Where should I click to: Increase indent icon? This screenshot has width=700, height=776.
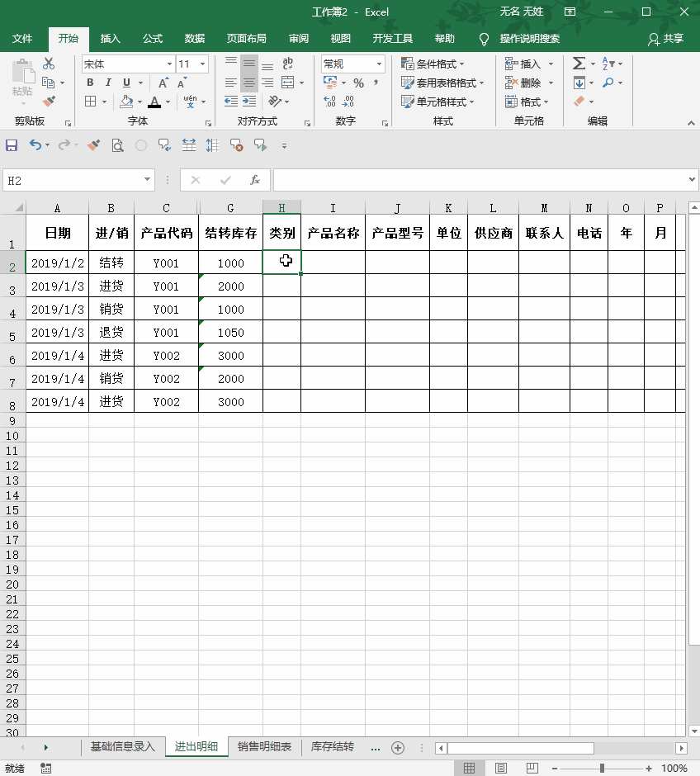(x=249, y=102)
